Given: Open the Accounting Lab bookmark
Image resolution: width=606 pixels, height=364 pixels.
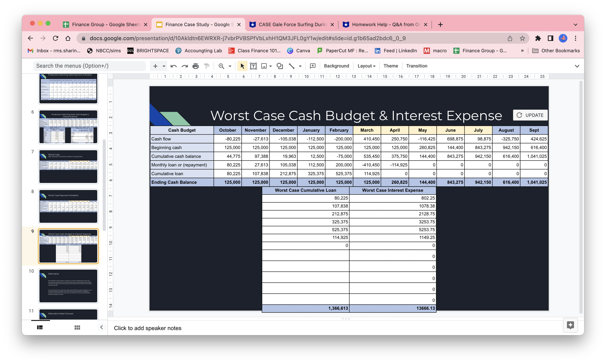Looking at the screenshot, I should click(x=198, y=51).
